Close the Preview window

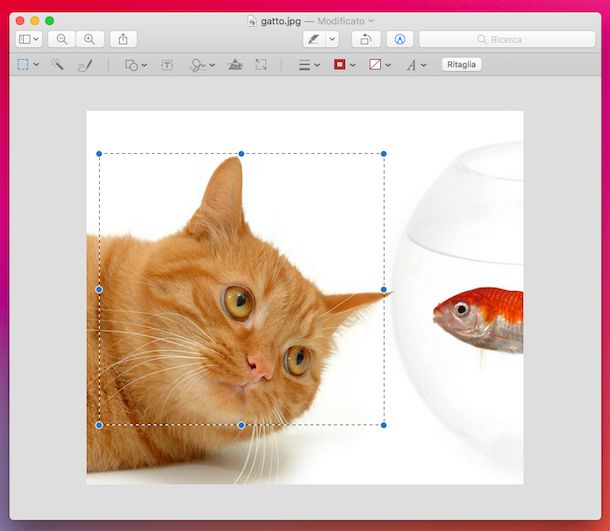pyautogui.click(x=20, y=21)
